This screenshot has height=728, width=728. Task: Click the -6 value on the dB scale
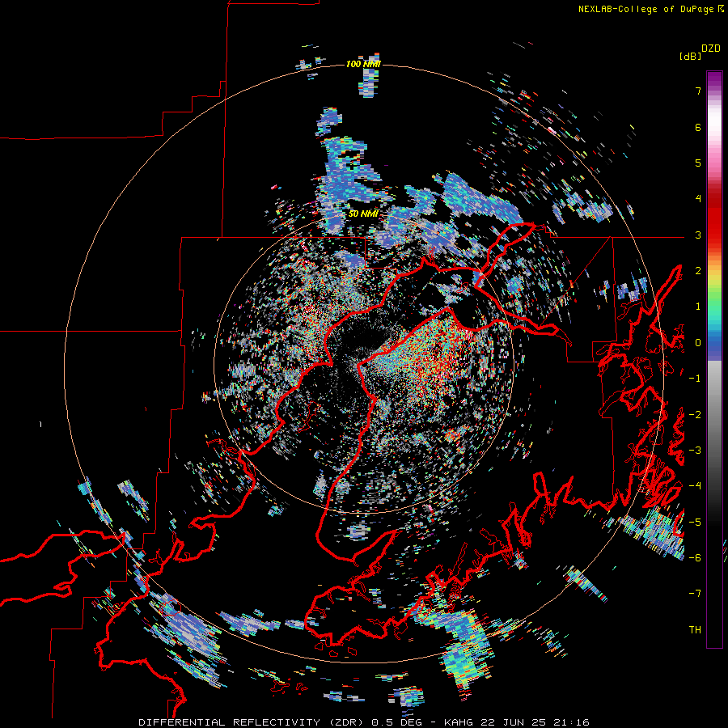[x=695, y=558]
